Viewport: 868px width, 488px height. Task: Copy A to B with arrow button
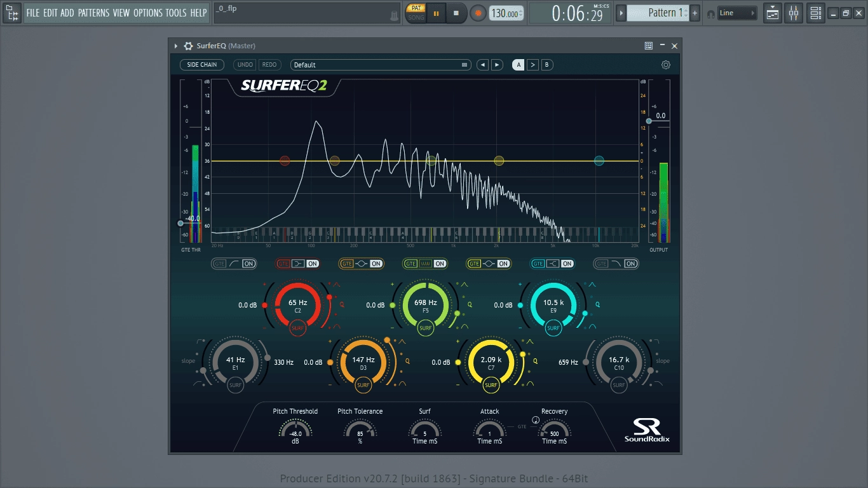(x=532, y=65)
